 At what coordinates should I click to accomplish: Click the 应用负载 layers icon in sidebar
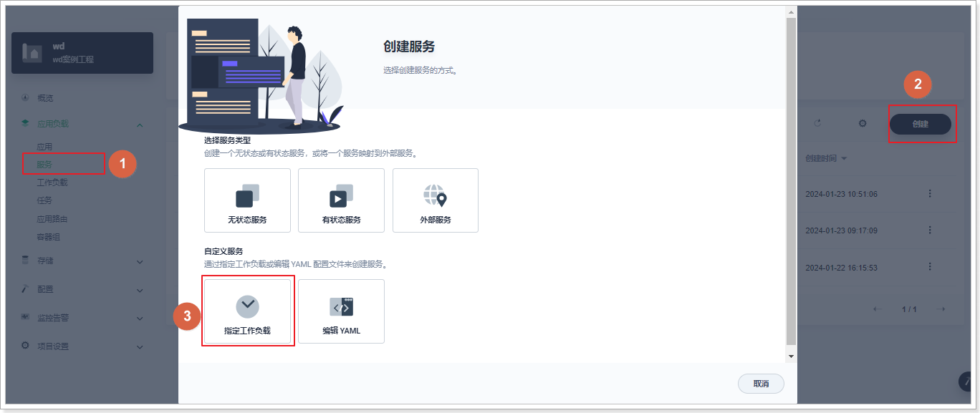[25, 123]
